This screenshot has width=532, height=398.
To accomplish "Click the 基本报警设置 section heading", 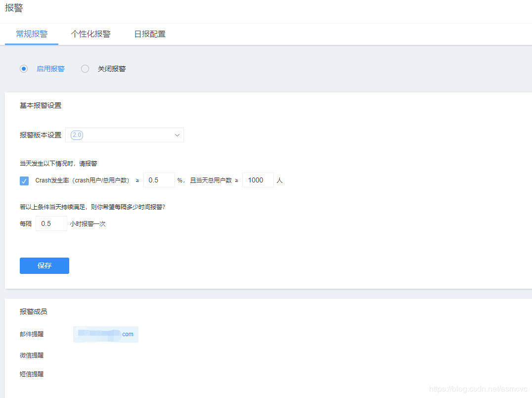I will point(41,105).
